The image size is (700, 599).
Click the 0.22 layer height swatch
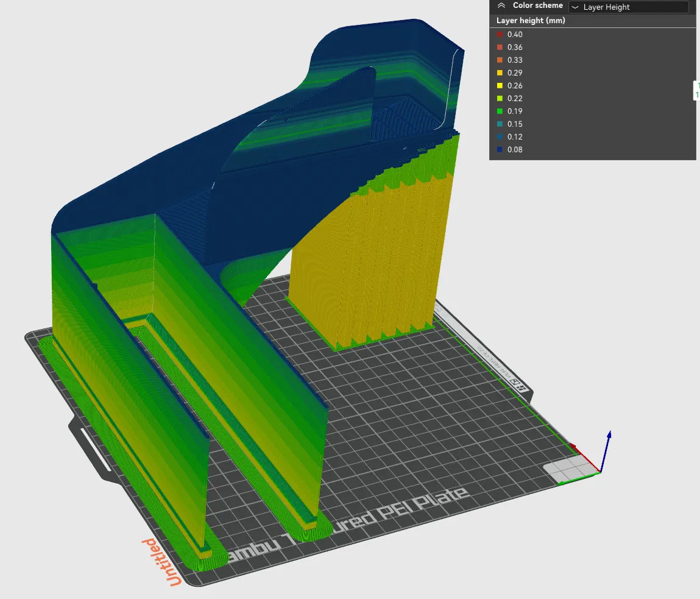pyautogui.click(x=500, y=98)
